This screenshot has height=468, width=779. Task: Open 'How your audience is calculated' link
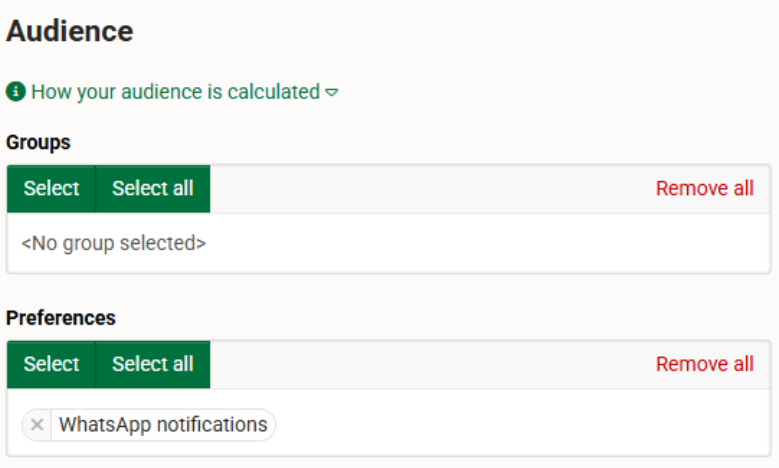pos(175,92)
